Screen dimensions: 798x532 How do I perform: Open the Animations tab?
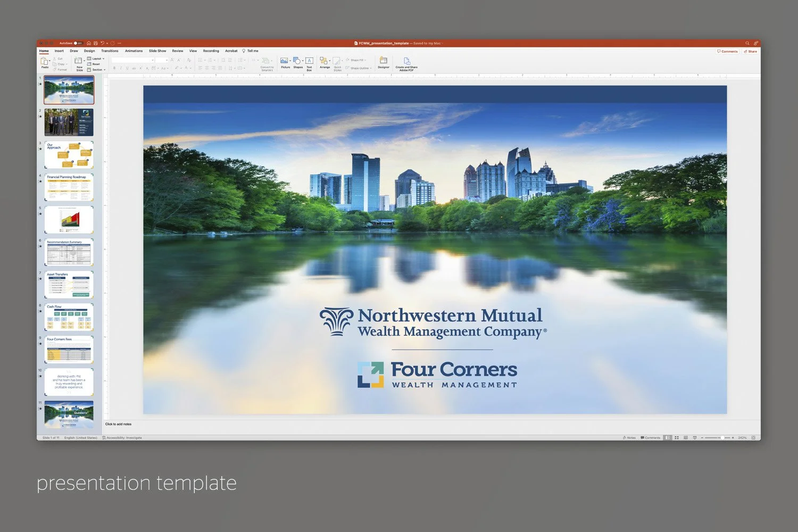134,51
